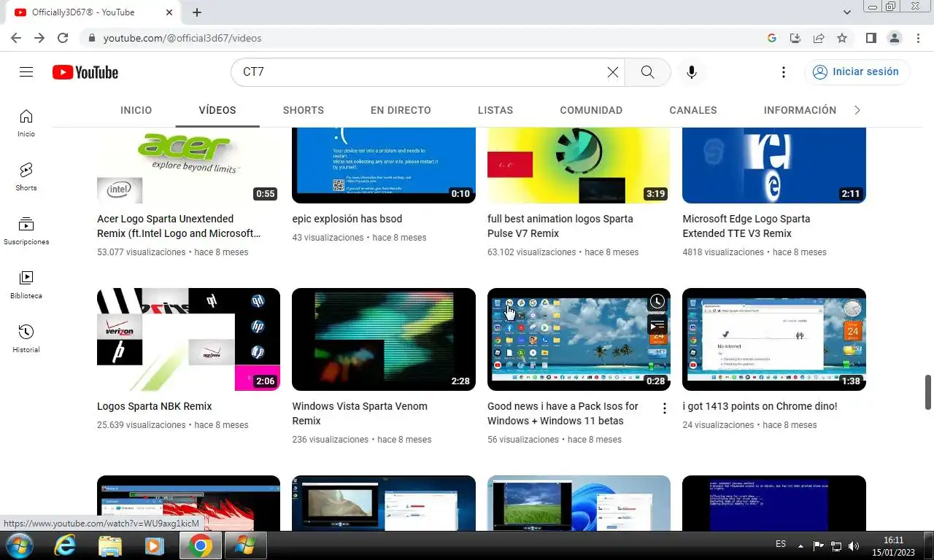The height and width of the screenshot is (560, 934).
Task: Open Suscripciones in the sidebar
Action: (26, 231)
